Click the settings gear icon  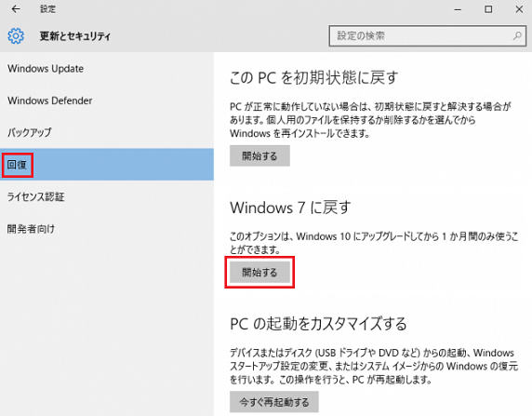point(16,35)
